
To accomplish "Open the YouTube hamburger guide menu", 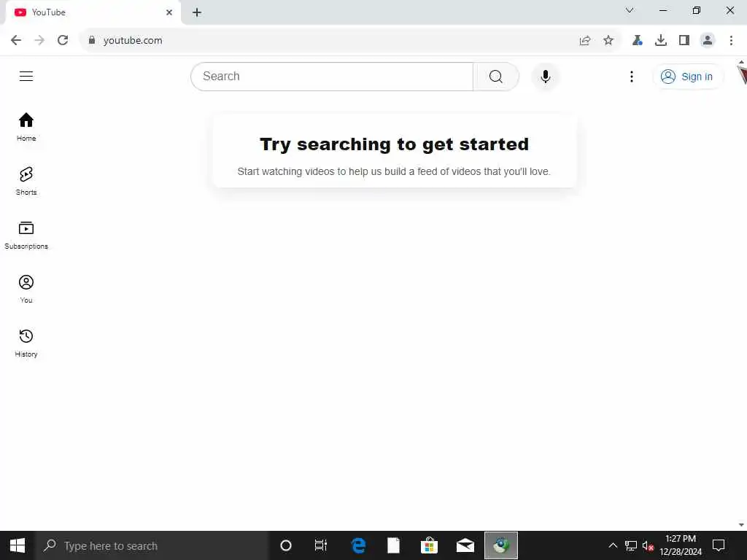I will coord(26,76).
